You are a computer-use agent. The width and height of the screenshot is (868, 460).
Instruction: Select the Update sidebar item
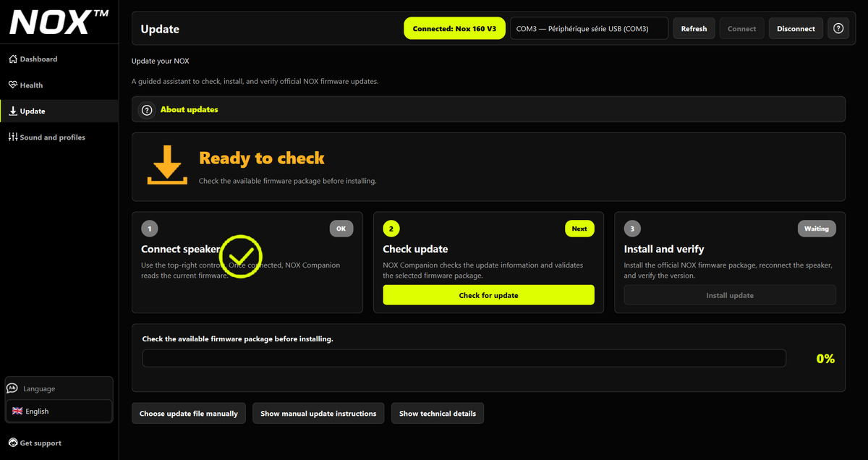point(59,111)
